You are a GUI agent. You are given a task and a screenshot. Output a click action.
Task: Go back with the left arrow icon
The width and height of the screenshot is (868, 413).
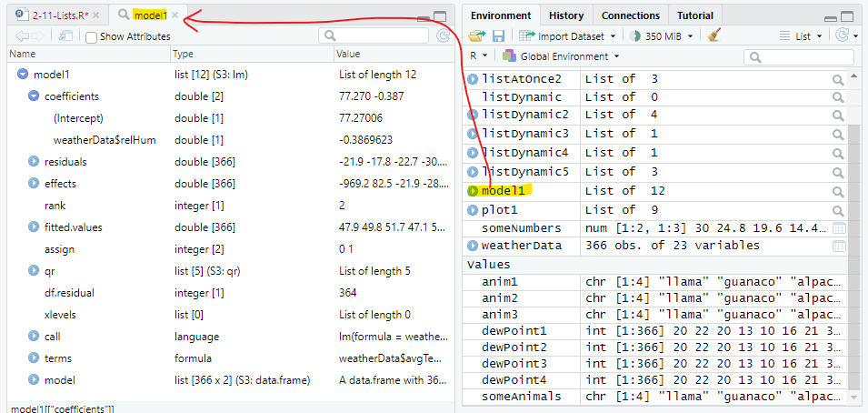tap(22, 36)
